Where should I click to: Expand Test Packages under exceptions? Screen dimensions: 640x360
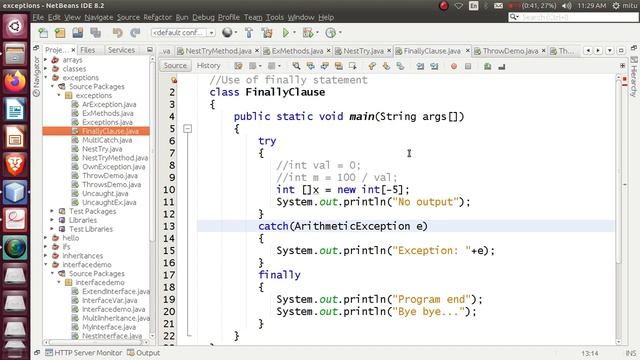click(x=52, y=211)
